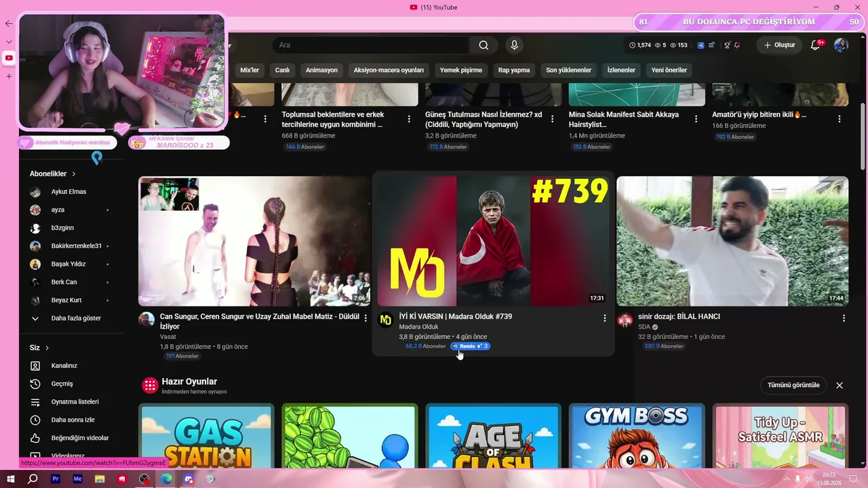Play the Madara Olduk #739 thumbnail
The width and height of the screenshot is (868, 488).
click(x=494, y=241)
